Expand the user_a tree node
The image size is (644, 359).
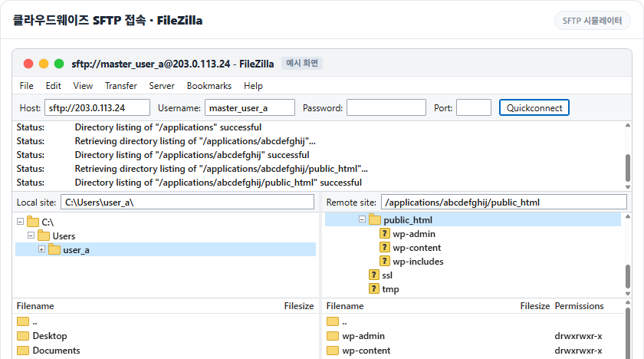tap(41, 249)
